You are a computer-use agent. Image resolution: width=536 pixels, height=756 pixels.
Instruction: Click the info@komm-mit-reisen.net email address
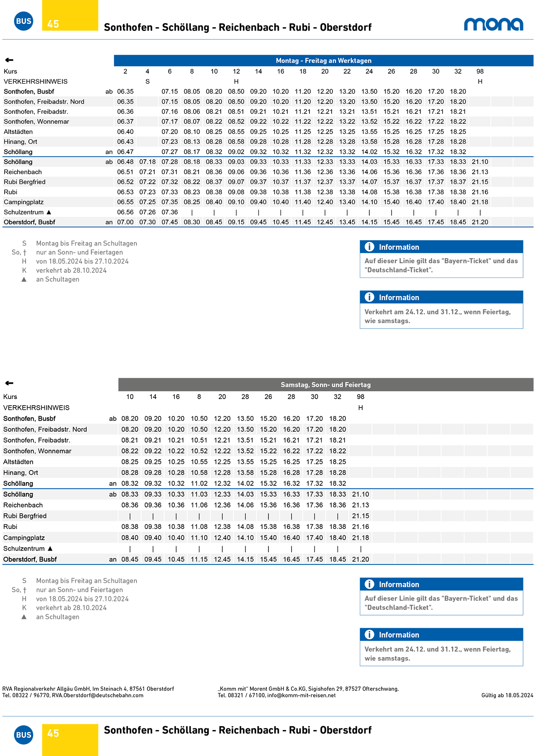(301, 695)
